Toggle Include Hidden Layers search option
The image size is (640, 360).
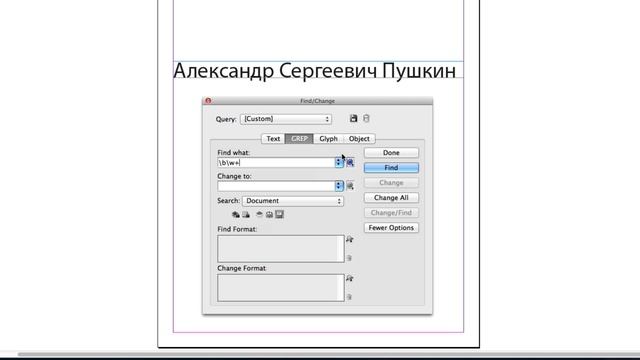coord(259,215)
